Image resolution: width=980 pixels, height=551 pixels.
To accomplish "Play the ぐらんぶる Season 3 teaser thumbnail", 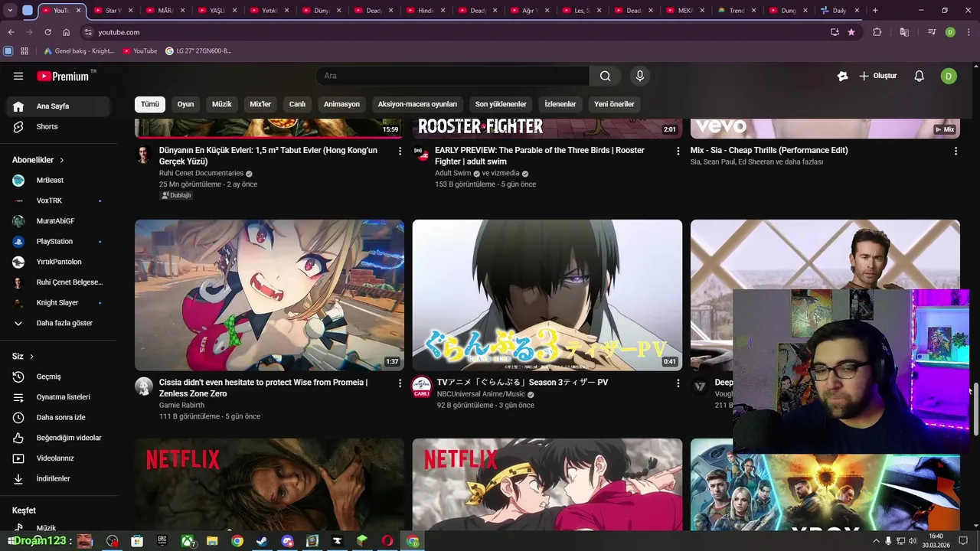I will tap(547, 295).
